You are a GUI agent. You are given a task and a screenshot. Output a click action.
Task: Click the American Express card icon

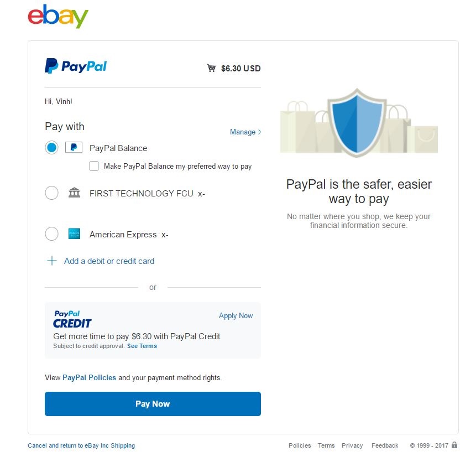75,234
